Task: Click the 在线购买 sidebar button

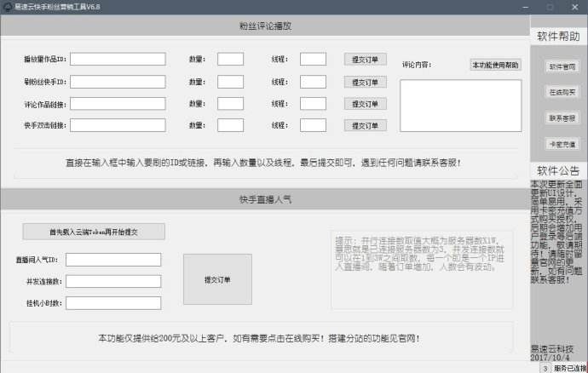Action: [x=562, y=92]
